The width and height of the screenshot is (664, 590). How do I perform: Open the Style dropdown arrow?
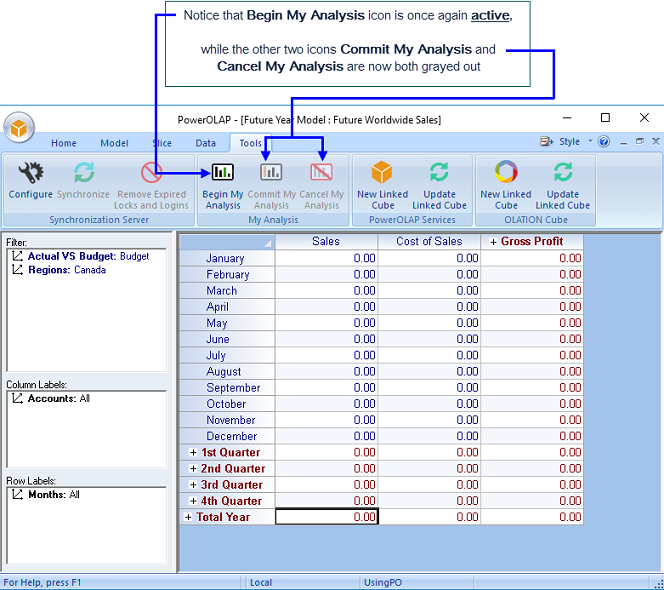tap(590, 141)
